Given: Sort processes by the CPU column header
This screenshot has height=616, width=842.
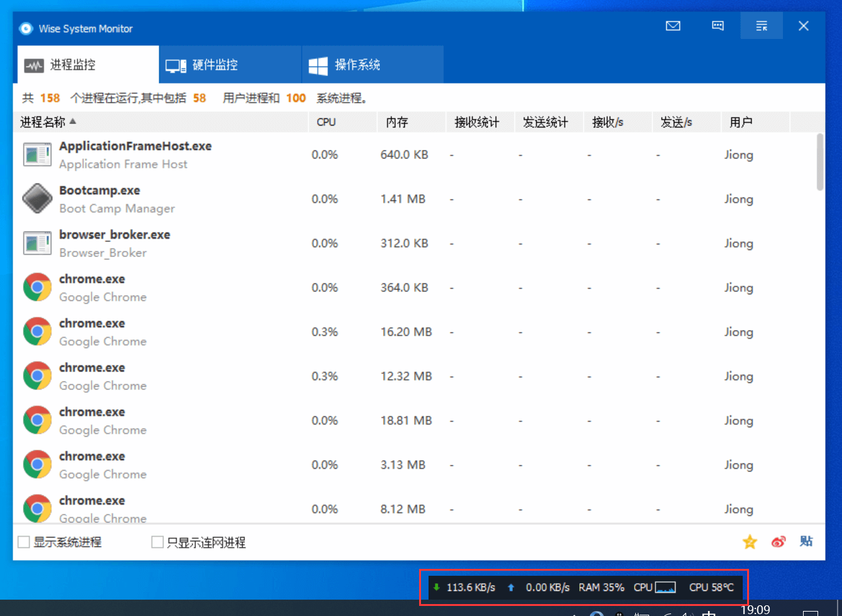Looking at the screenshot, I should 325,122.
